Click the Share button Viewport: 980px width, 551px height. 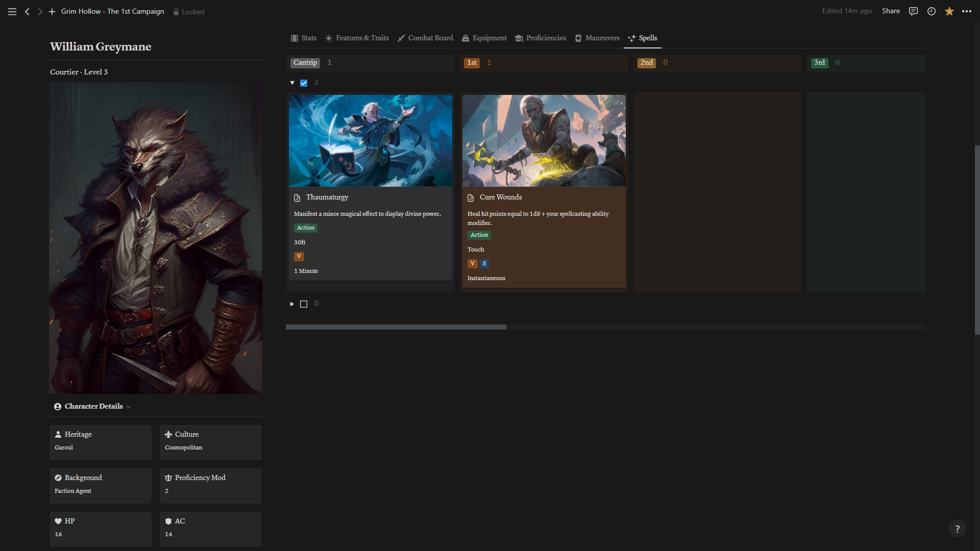(891, 11)
